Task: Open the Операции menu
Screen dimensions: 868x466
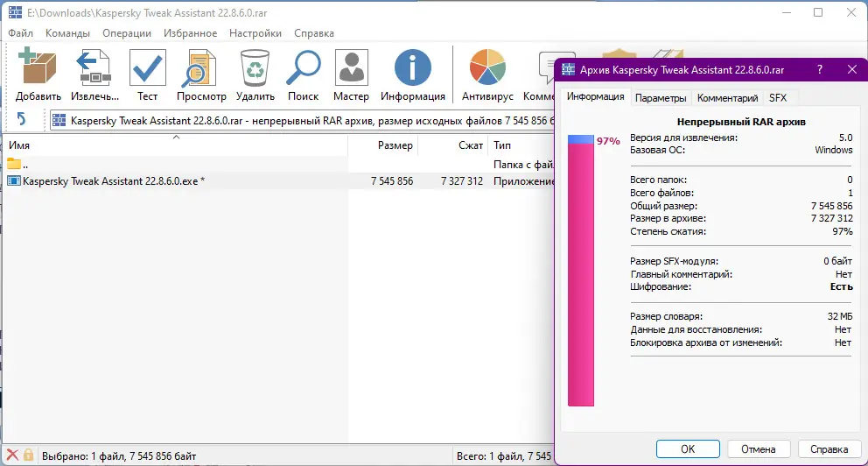Action: pyautogui.click(x=127, y=33)
